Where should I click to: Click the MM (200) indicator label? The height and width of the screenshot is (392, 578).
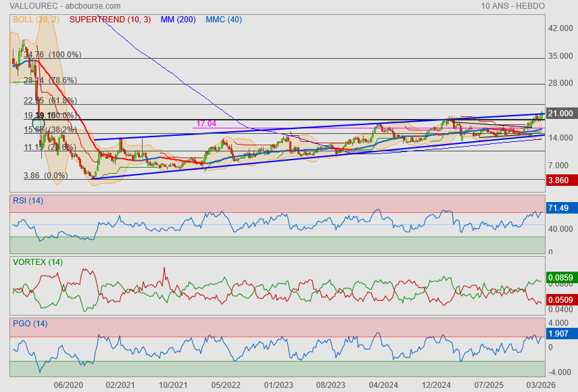178,20
